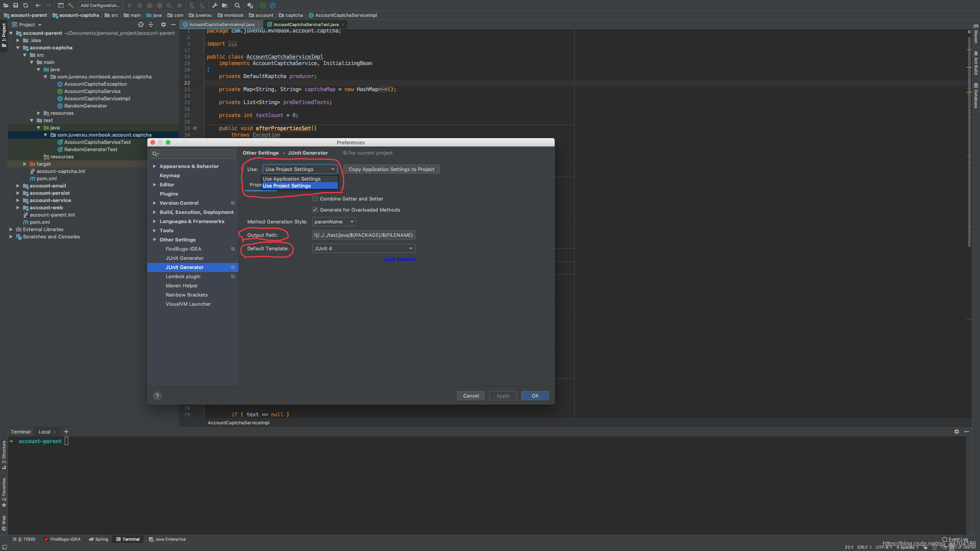
Task: Select RandomGeneratorTest in project tree
Action: [91, 149]
